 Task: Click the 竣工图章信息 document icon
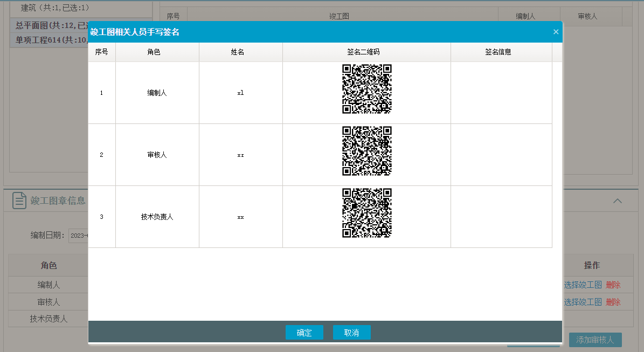(x=19, y=201)
